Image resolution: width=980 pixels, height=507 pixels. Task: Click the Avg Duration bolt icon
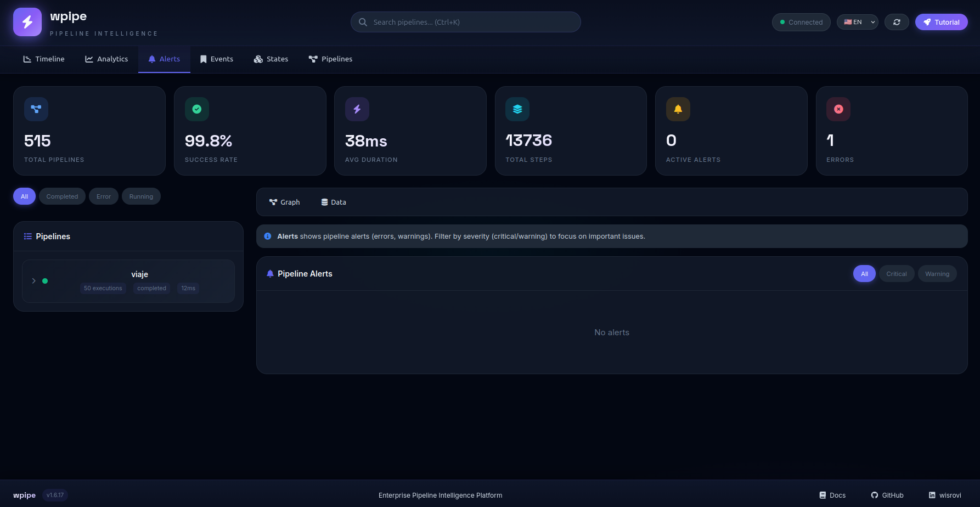[x=357, y=109]
